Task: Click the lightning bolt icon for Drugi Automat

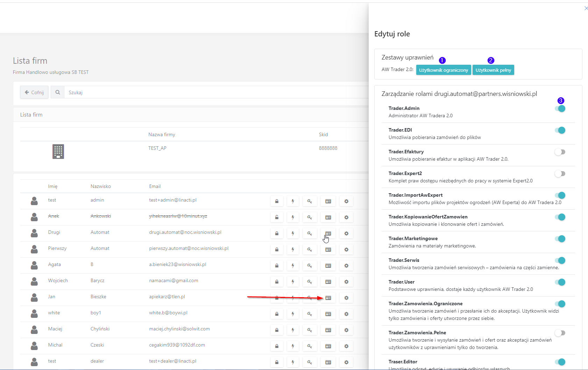Action: click(x=293, y=233)
